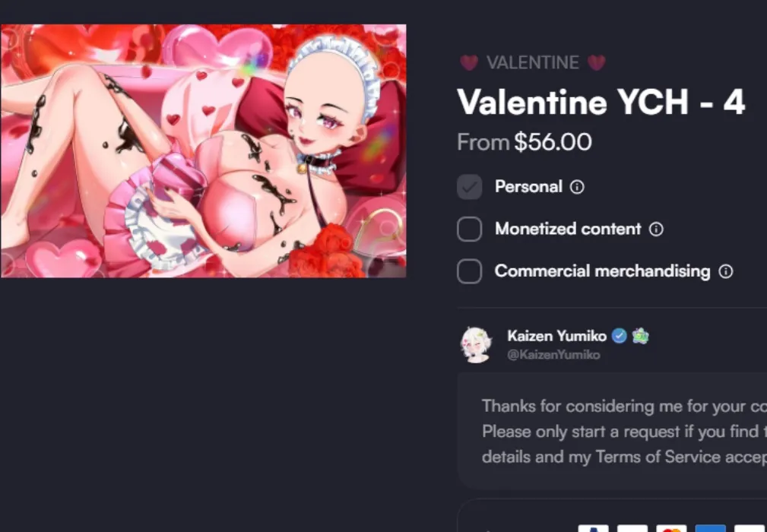Viewport: 767px width, 532px height.
Task: Click the @KaizenYumiko username handle
Action: [554, 354]
